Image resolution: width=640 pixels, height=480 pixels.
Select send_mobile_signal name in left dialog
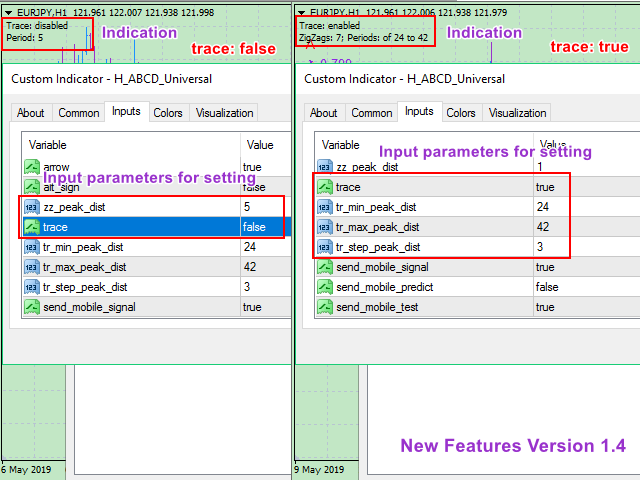click(89, 307)
